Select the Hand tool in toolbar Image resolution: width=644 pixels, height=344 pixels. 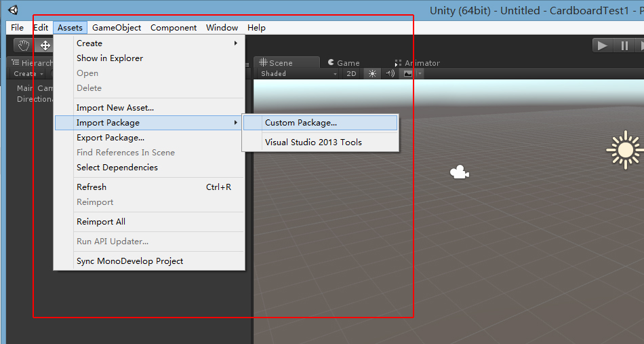pyautogui.click(x=24, y=45)
